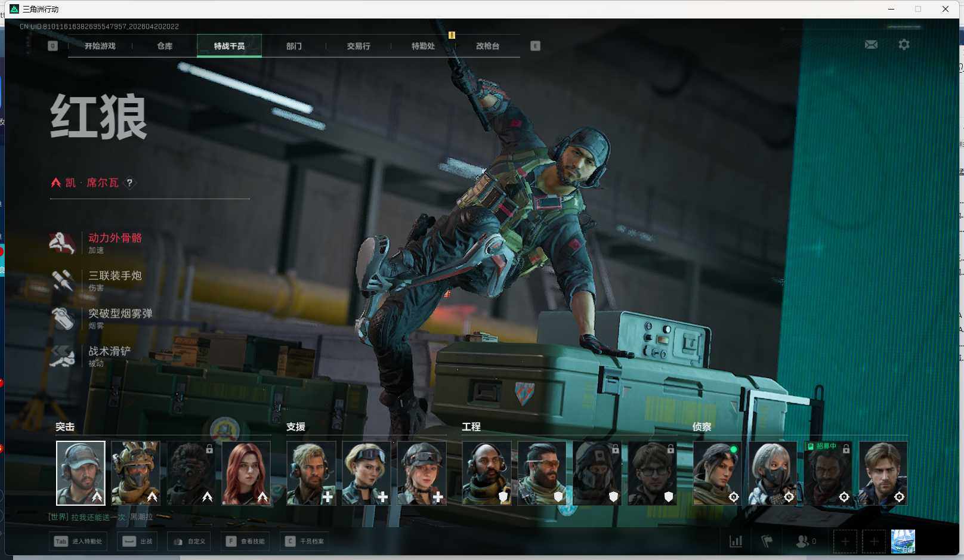Click the first empty squad plus slot

[845, 542]
